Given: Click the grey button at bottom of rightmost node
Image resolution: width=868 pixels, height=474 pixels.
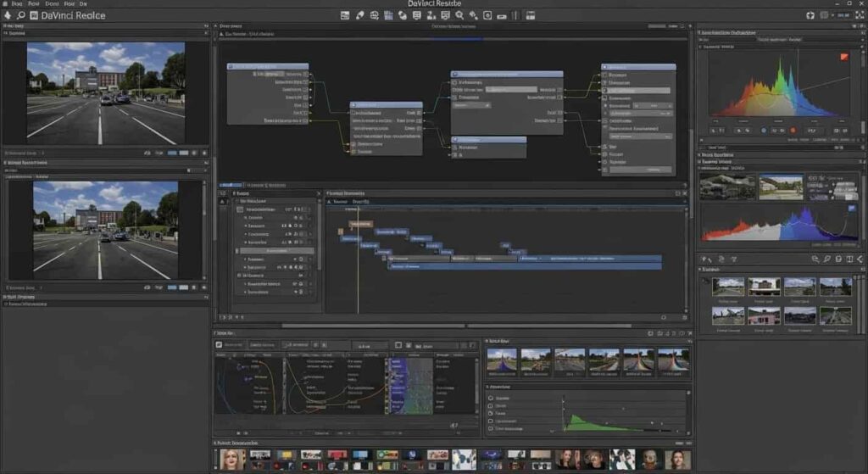Looking at the screenshot, I should click(641, 170).
